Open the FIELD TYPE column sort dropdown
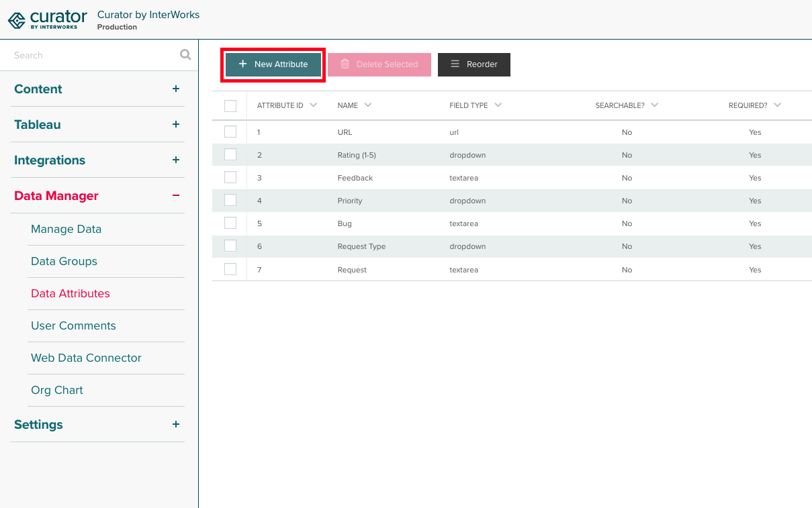 click(x=497, y=105)
